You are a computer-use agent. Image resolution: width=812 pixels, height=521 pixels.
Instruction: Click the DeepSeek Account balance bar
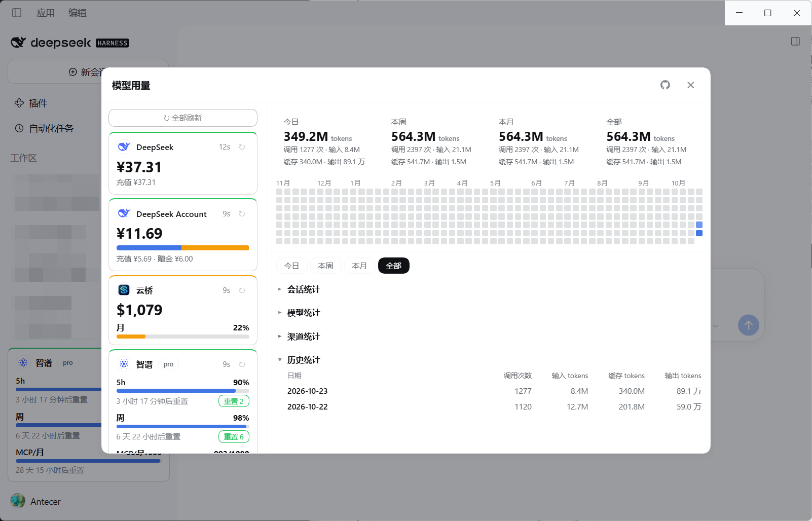182,248
